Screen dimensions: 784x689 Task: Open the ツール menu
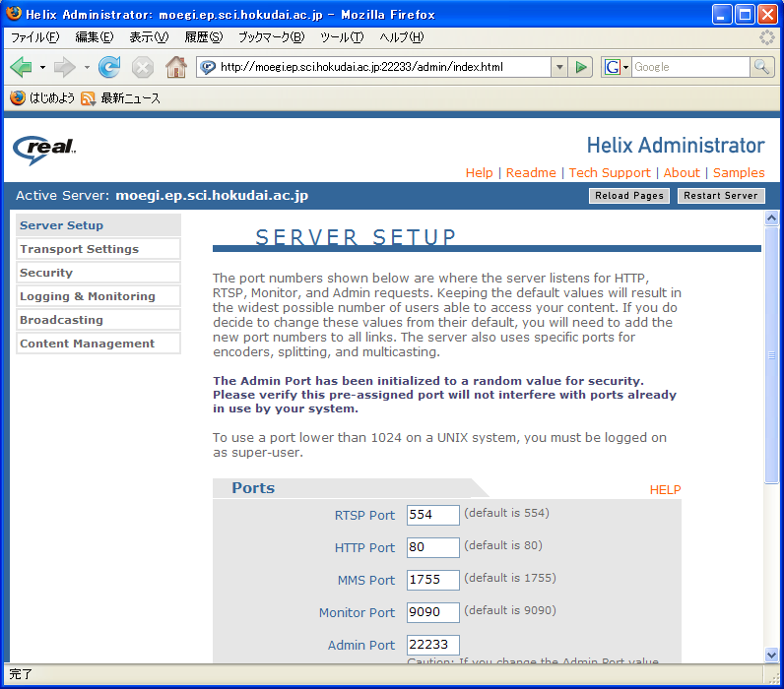pos(342,37)
